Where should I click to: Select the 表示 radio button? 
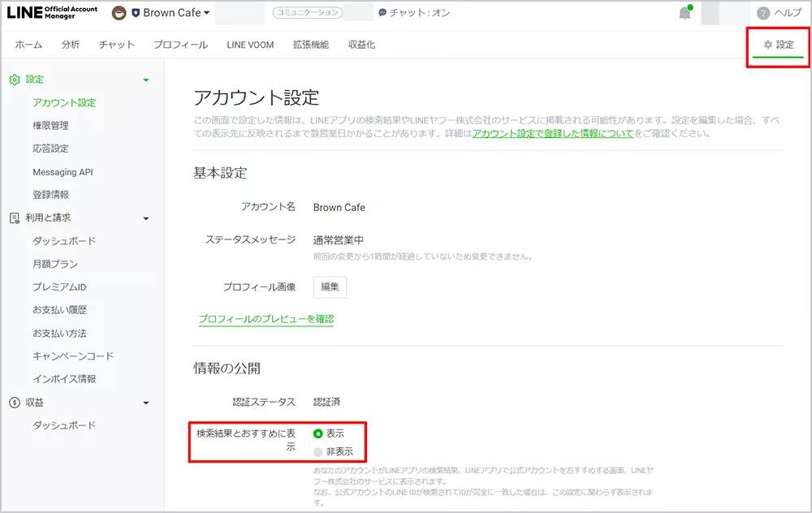point(317,433)
